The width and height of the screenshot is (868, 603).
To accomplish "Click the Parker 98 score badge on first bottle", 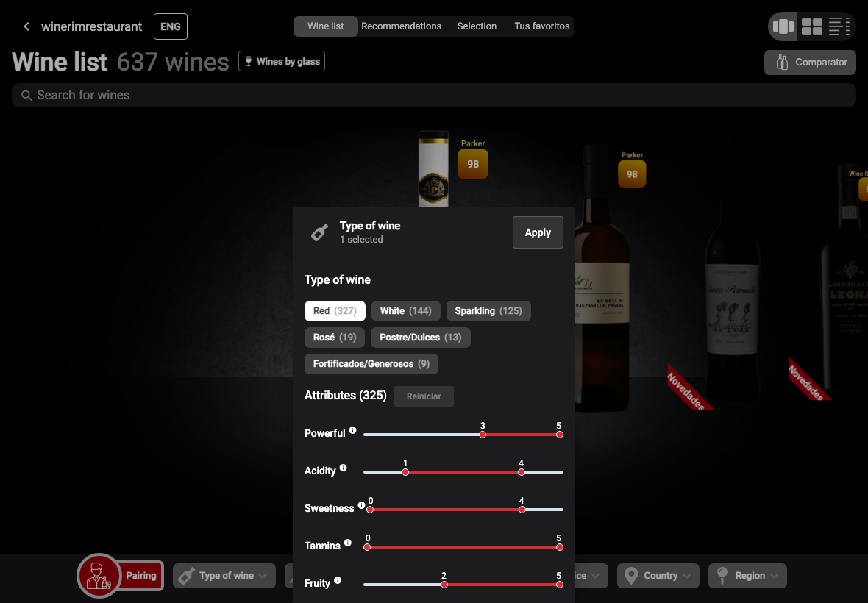I will point(473,164).
